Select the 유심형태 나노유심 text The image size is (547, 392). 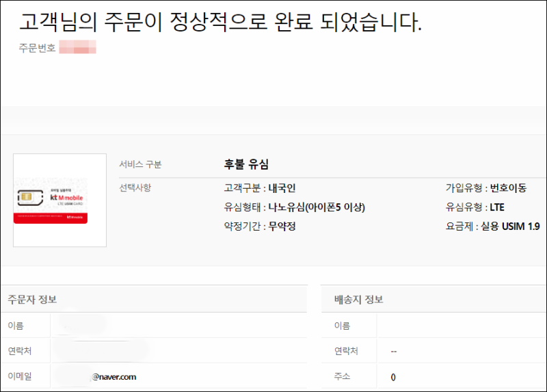[295, 207]
